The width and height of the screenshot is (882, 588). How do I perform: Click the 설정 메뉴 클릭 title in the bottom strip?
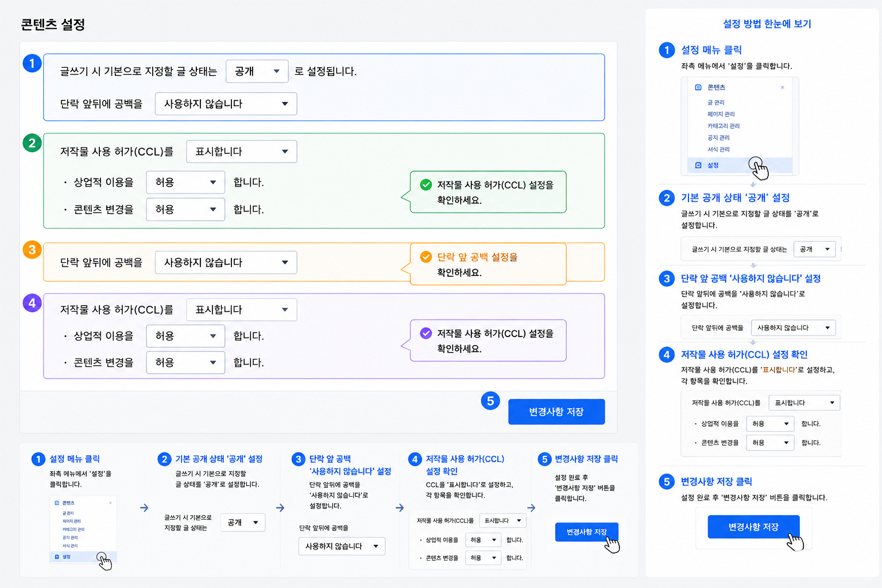75,459
